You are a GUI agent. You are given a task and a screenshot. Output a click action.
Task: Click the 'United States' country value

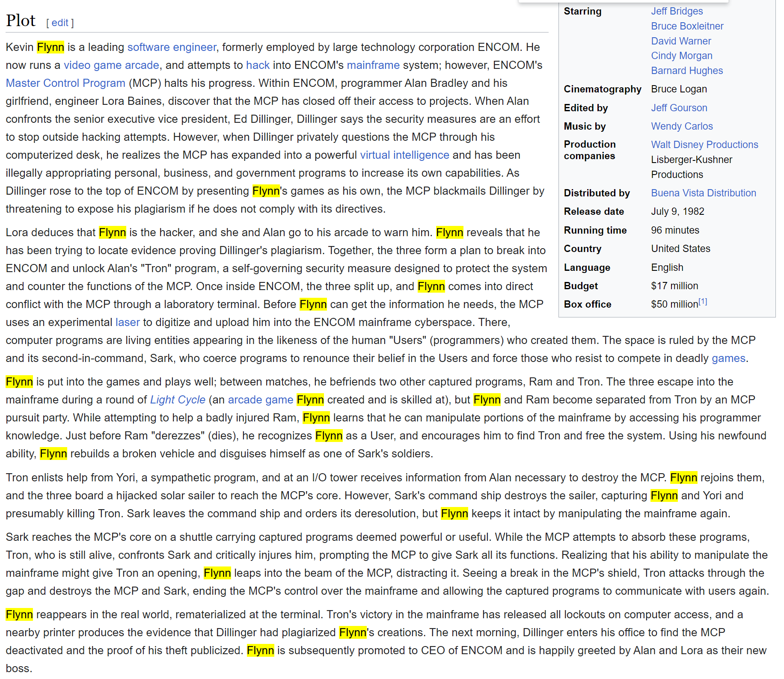coord(681,249)
